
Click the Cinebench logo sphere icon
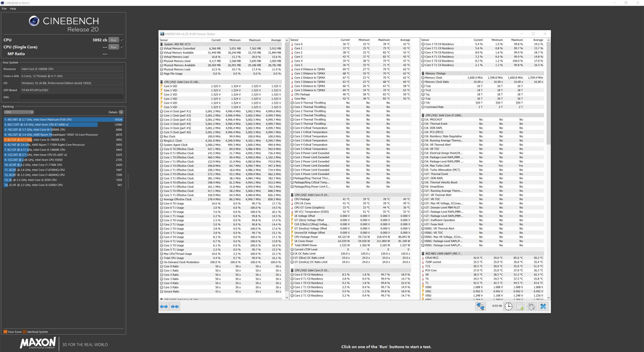34,21
